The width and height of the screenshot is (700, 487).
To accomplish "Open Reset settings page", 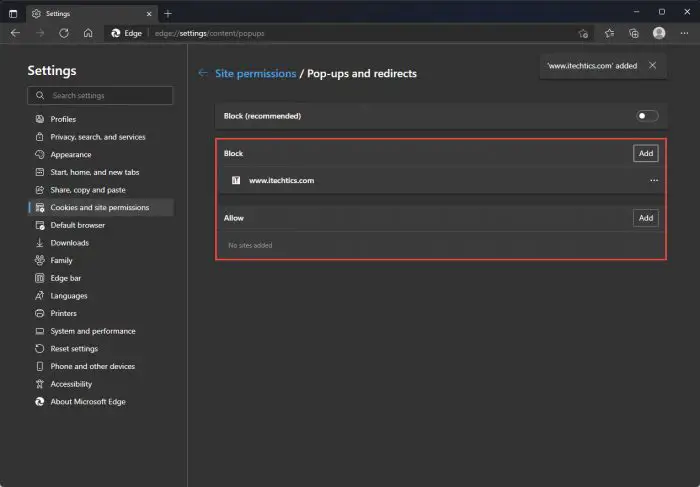I will point(100,349).
